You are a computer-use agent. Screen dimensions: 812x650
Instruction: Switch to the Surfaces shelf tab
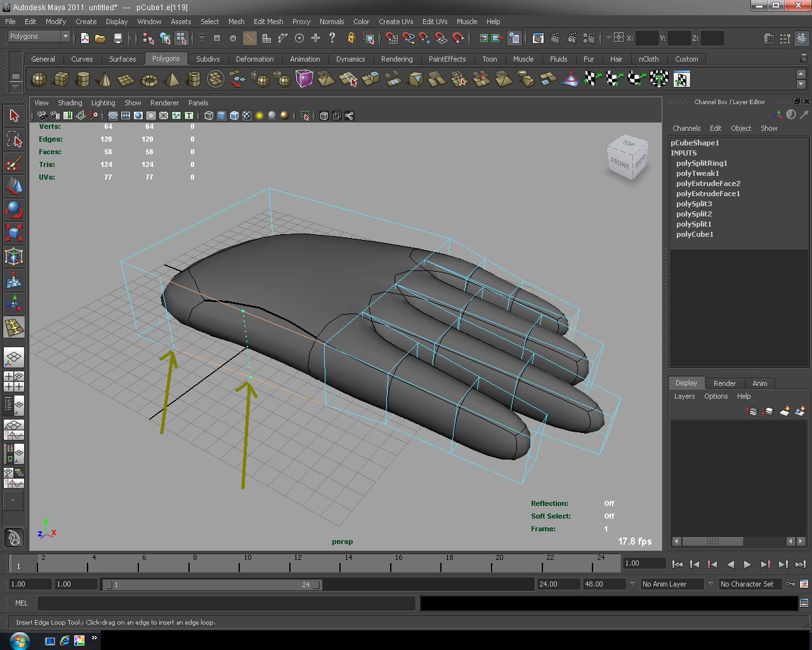(122, 59)
